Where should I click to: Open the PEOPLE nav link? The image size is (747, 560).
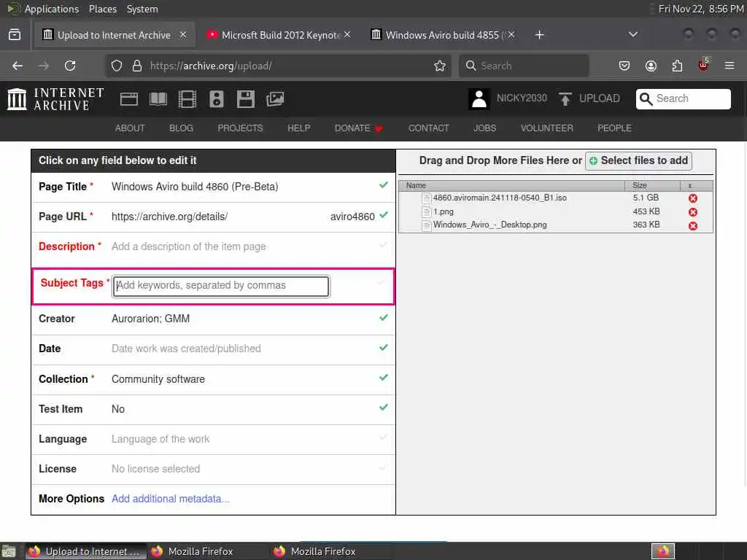pyautogui.click(x=614, y=128)
